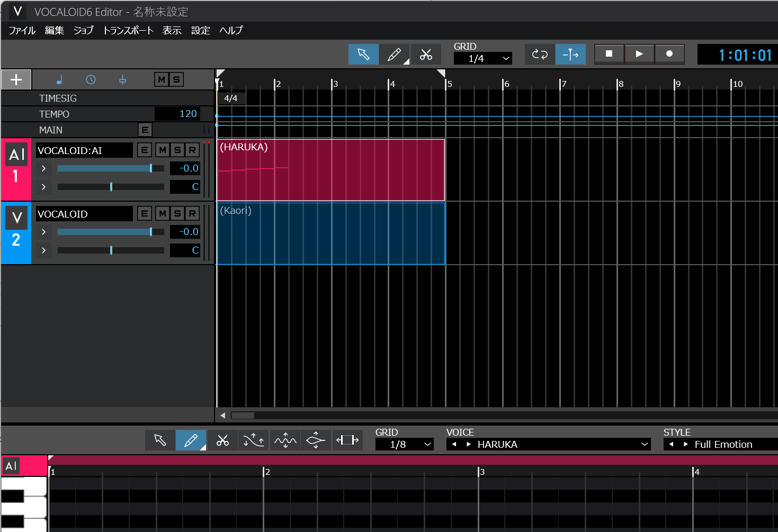This screenshot has height=532, width=778.
Task: Click the VOCALOID track 2 name field
Action: click(x=84, y=214)
